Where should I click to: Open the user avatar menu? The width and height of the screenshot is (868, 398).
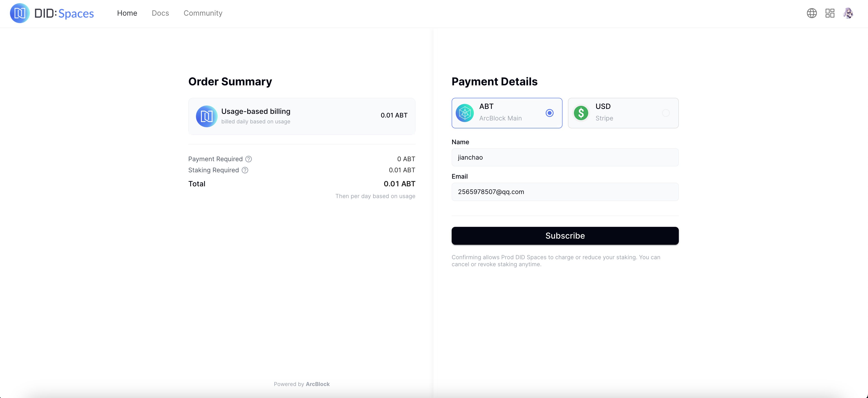pos(848,13)
